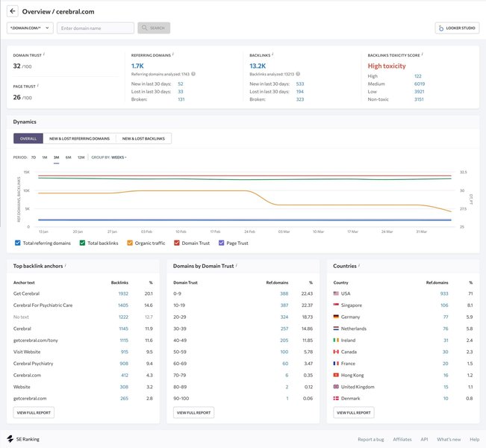Select the 6M period

click(68, 158)
